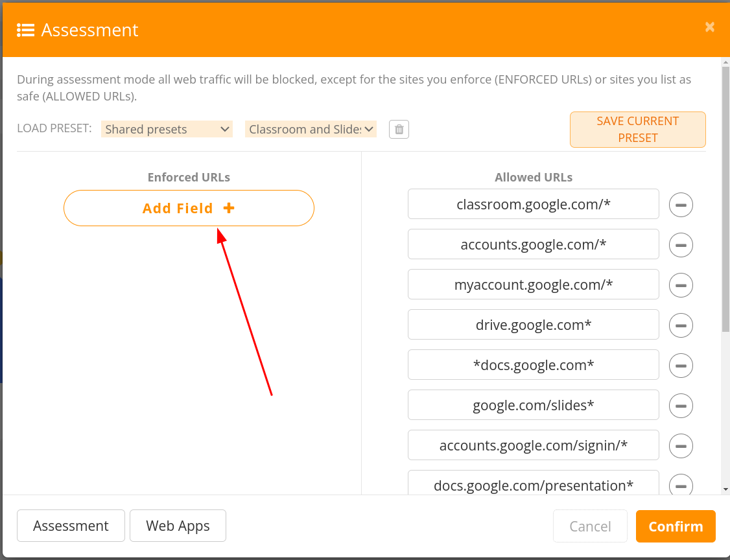730x560 pixels.
Task: Open the Web Apps tab
Action: (178, 526)
